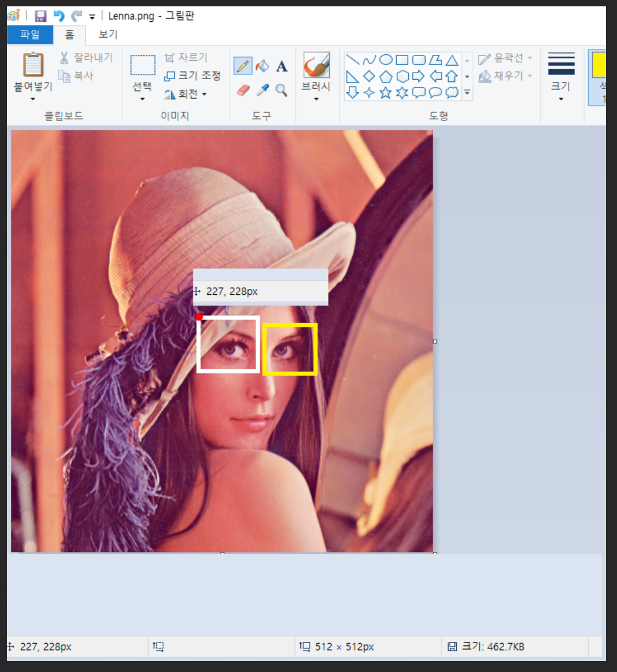617x672 pixels.
Task: Click the 복사 button
Action: [76, 76]
